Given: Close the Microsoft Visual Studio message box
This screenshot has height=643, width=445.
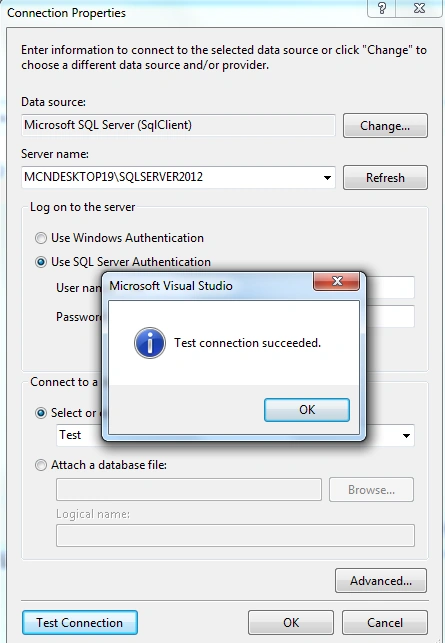Looking at the screenshot, I should click(336, 281).
